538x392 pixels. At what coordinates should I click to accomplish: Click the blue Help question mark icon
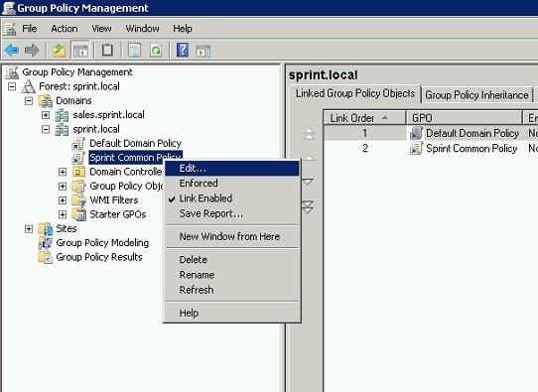183,50
